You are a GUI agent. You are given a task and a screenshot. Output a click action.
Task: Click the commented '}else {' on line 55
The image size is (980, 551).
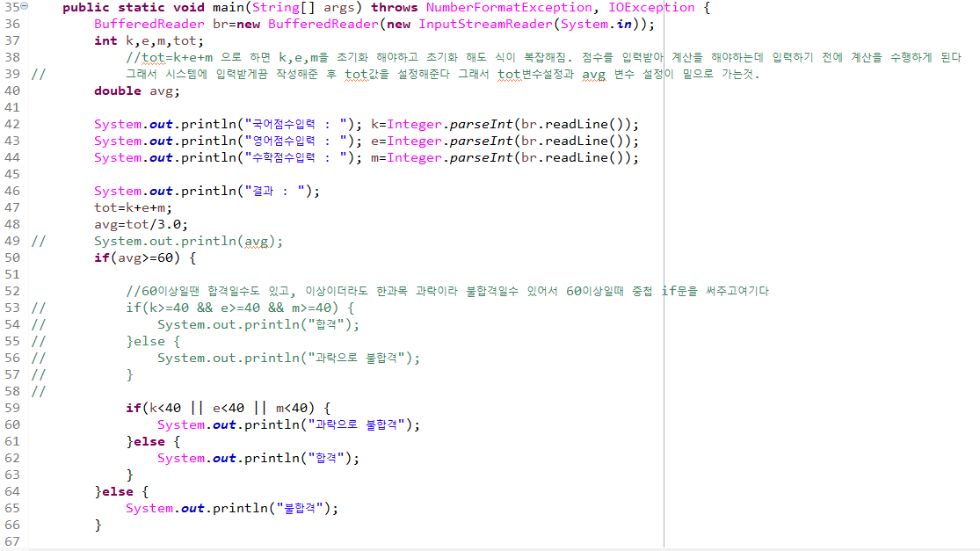coord(153,342)
